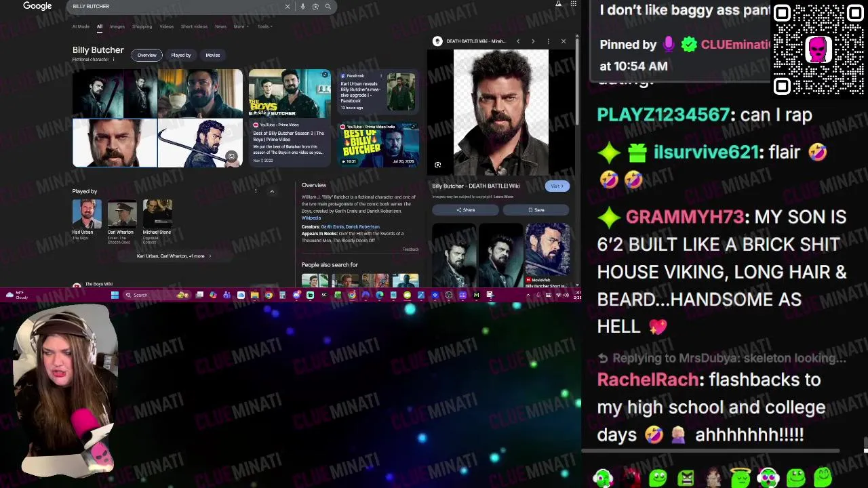This screenshot has width=868, height=488.
Task: Open preview panel three-dot menu
Action: (x=549, y=41)
